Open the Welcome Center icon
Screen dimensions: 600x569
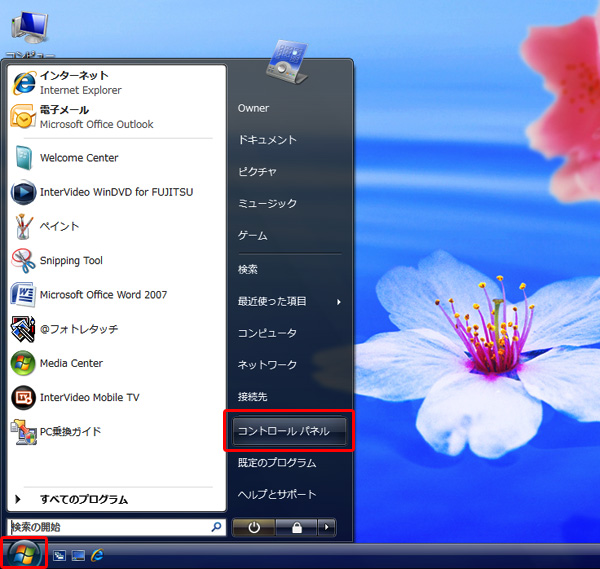pos(23,158)
